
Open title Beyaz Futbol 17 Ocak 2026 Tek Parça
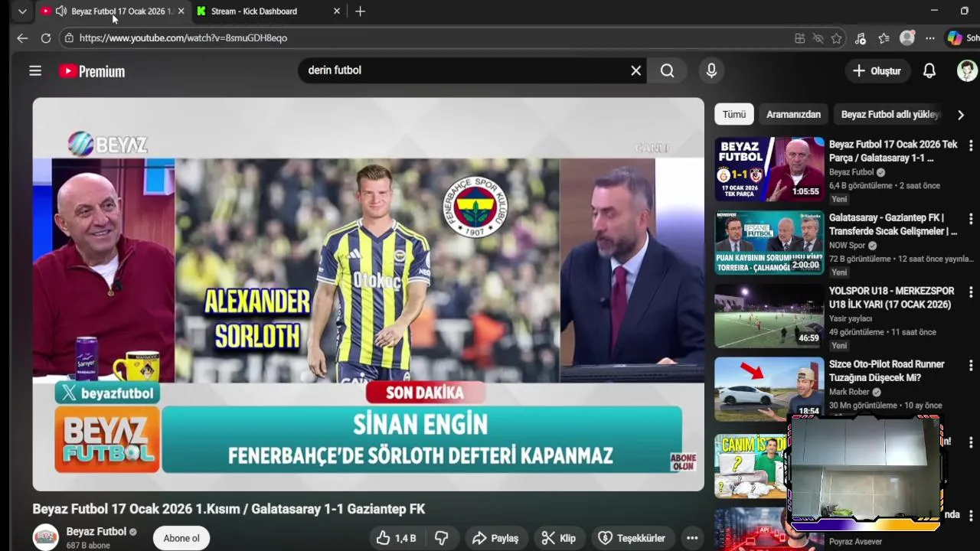(893, 151)
